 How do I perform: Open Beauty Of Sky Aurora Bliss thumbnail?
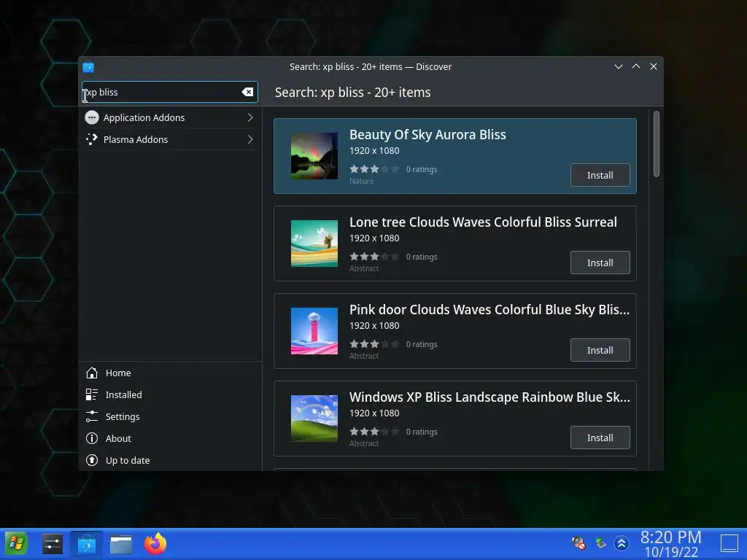click(314, 156)
